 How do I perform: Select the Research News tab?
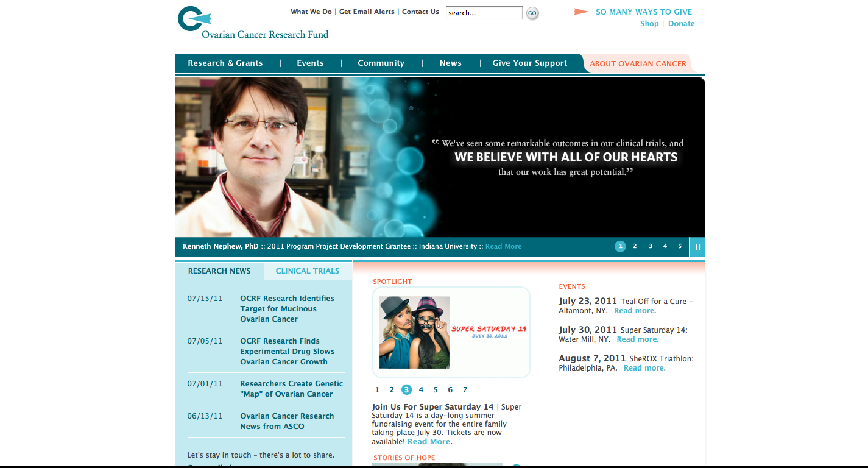(219, 271)
